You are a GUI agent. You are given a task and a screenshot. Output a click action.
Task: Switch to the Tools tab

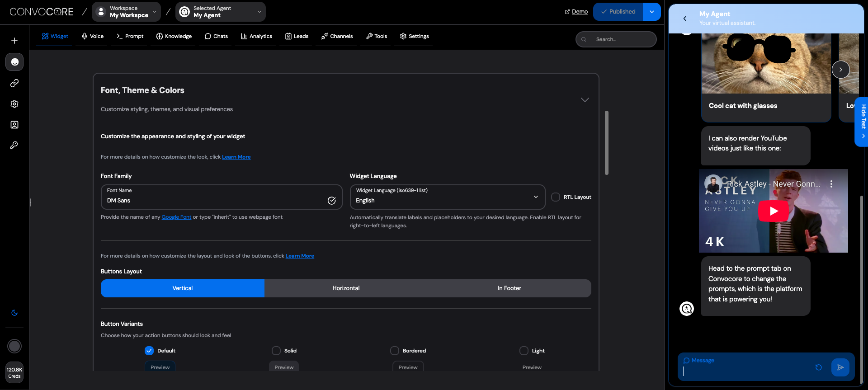click(377, 36)
